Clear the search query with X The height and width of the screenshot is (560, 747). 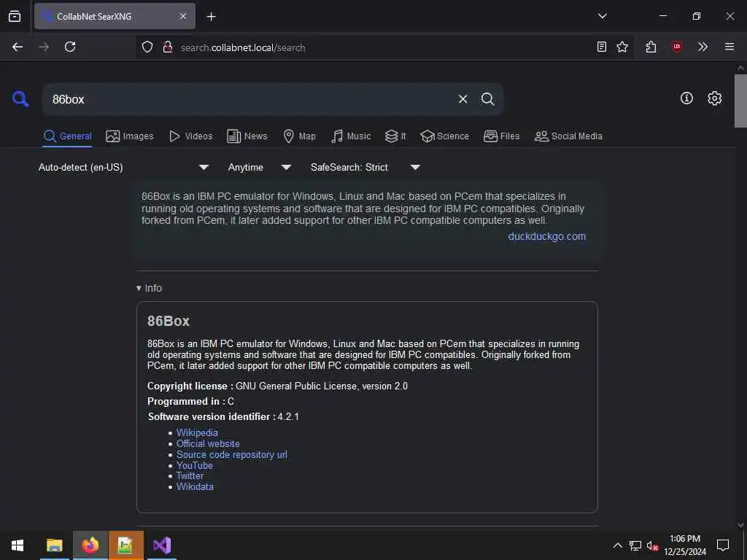point(462,99)
